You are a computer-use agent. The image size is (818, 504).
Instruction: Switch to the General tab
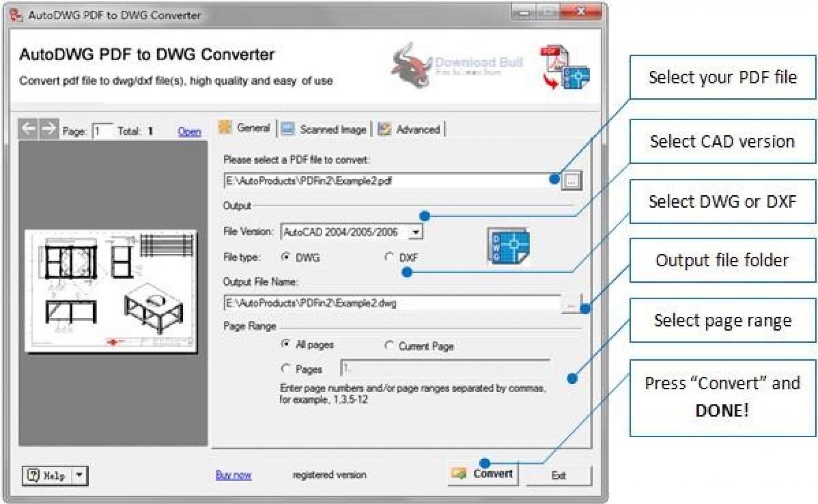(x=246, y=128)
